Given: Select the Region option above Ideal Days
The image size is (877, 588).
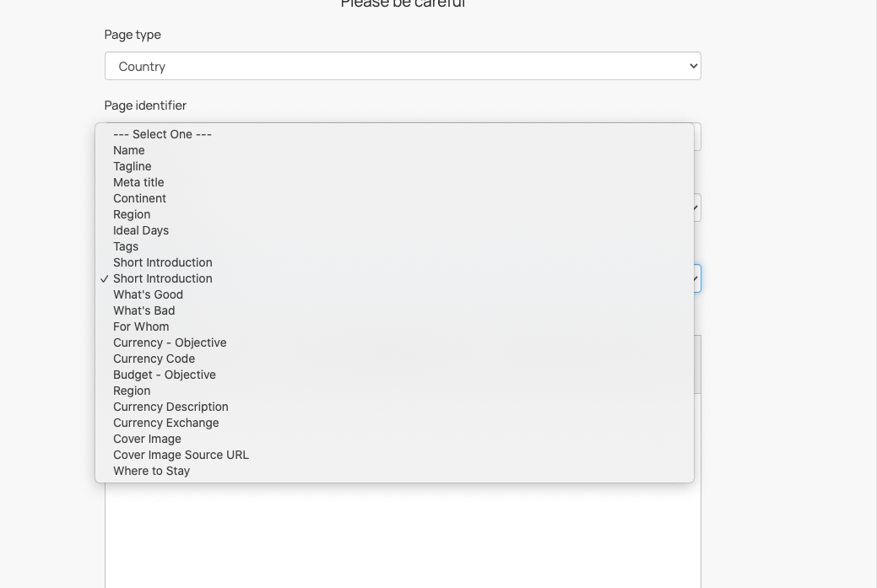Looking at the screenshot, I should pyautogui.click(x=394, y=214).
